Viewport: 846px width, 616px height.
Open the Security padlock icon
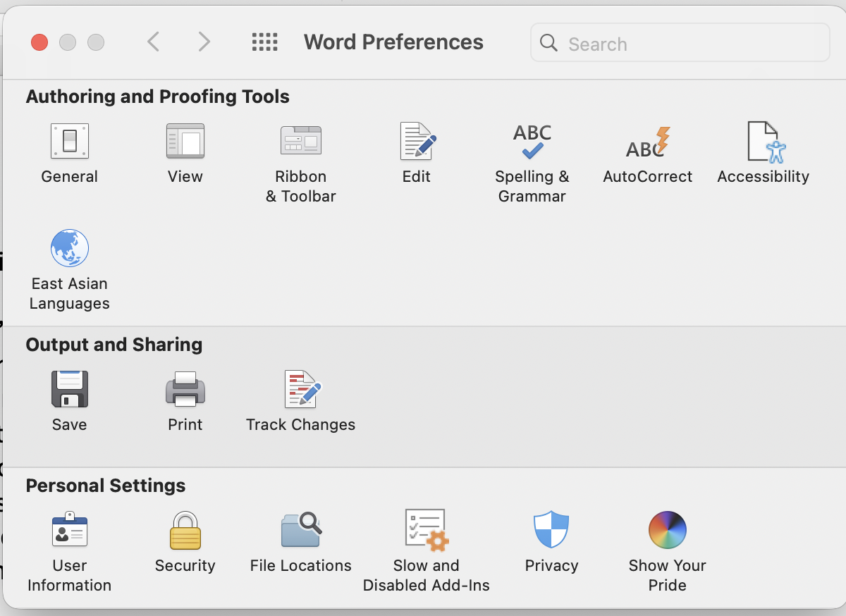pos(185,530)
